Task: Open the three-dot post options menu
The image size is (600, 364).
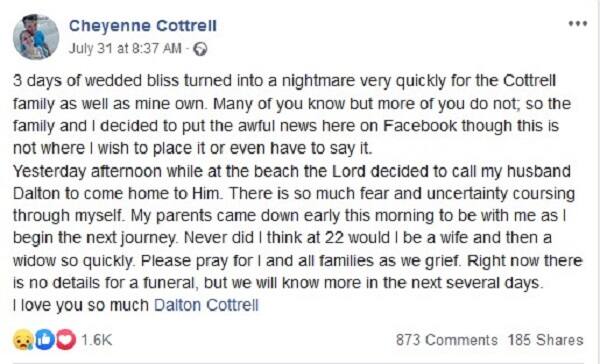Action: click(x=578, y=23)
